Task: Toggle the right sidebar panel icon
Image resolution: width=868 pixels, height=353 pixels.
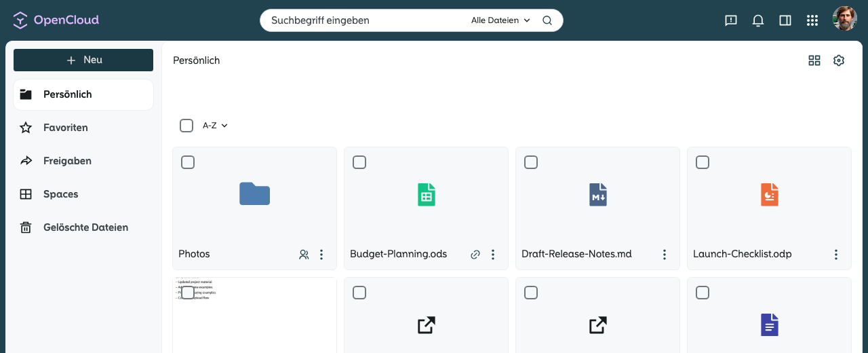Action: pyautogui.click(x=785, y=20)
